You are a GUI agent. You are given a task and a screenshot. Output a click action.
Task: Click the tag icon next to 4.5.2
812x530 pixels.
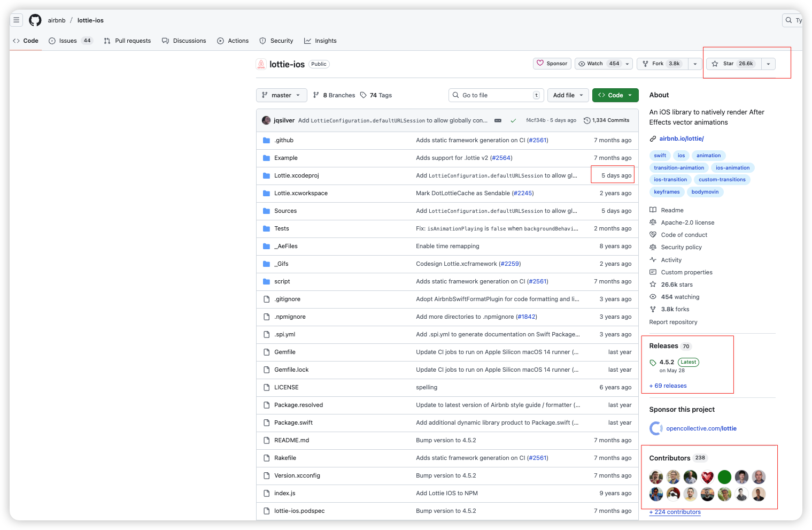click(653, 363)
